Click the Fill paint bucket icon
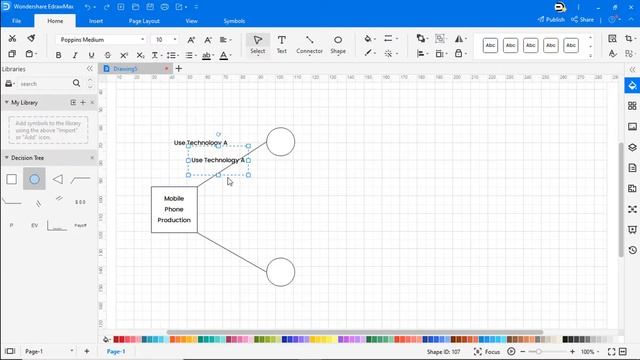Screen dimensions: 640x360 368,38
